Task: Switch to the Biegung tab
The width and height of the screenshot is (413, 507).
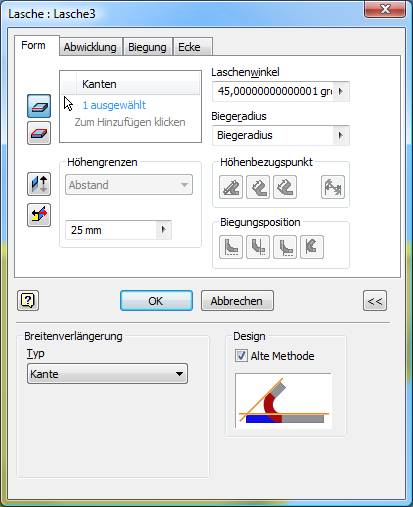Action: [147, 47]
